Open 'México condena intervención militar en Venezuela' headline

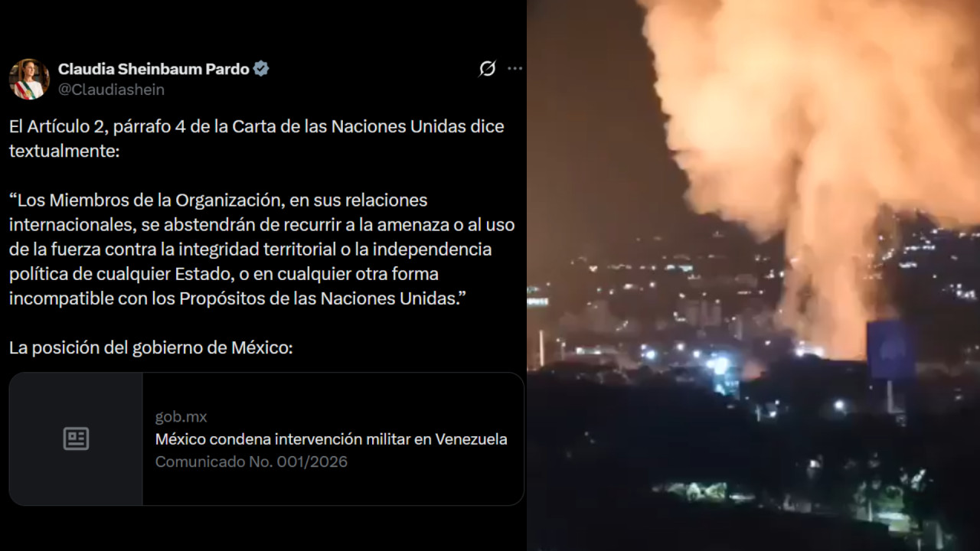click(331, 439)
